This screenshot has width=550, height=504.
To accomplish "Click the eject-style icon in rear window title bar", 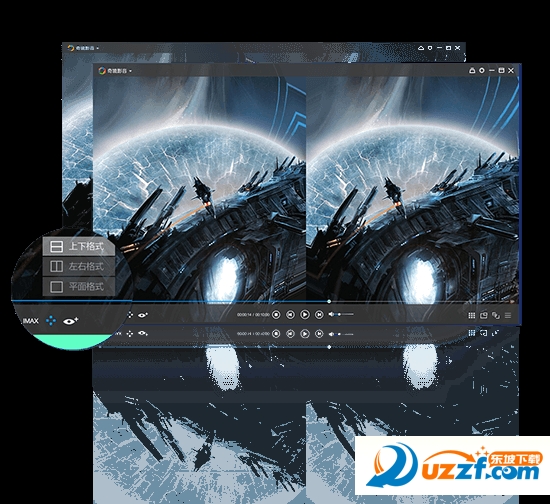I will 421,48.
